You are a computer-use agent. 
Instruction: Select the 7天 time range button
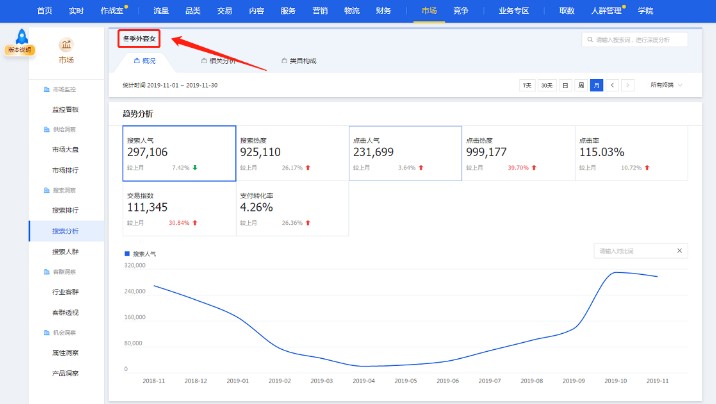coord(527,85)
